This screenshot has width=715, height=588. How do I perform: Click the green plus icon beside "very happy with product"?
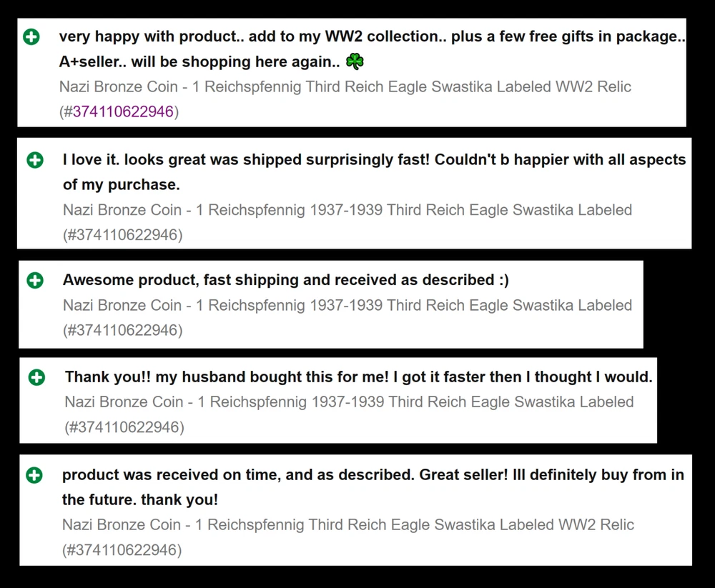(31, 37)
